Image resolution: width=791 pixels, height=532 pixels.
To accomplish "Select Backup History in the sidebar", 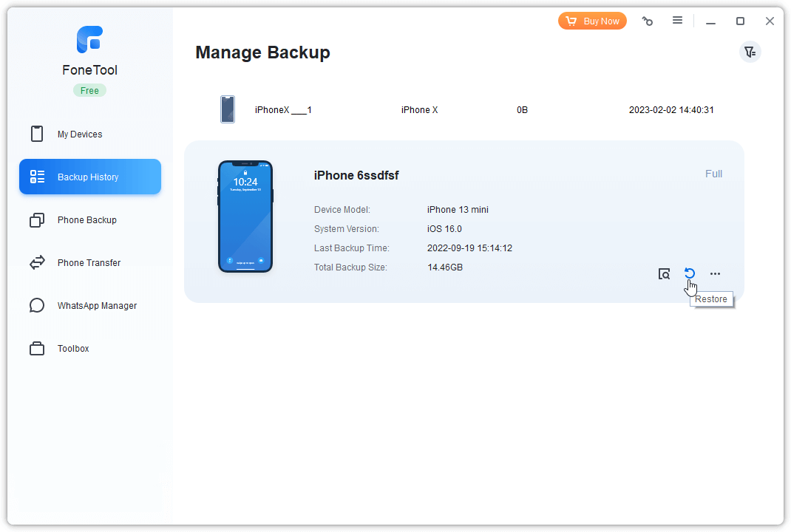I will (89, 177).
